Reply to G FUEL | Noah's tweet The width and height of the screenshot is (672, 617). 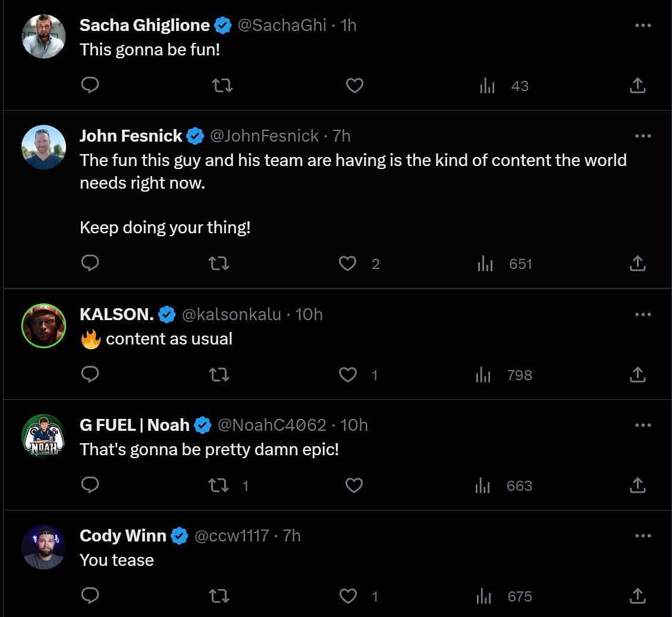90,486
